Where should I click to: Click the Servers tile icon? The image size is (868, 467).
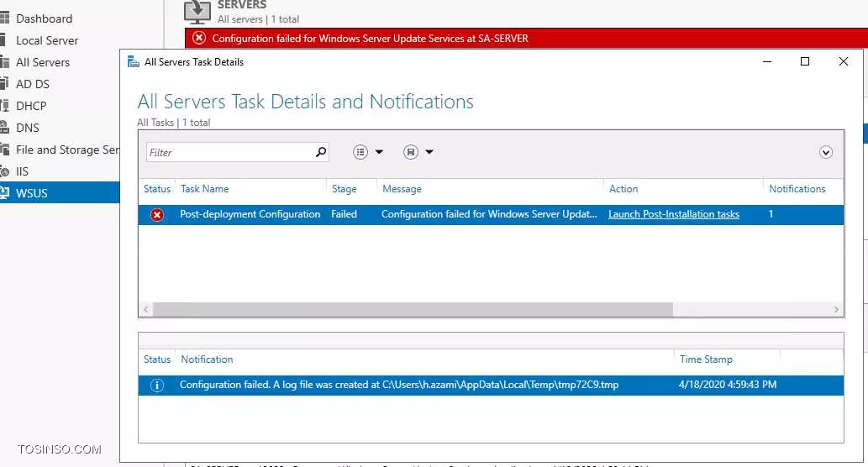click(x=197, y=12)
